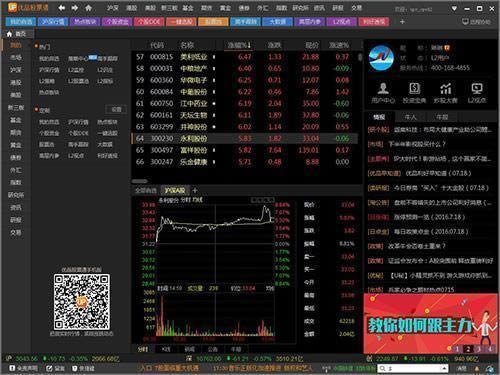The height and width of the screenshot is (375, 500).
Task: Select 新三板 in the left sidebar
Action: click(x=16, y=107)
